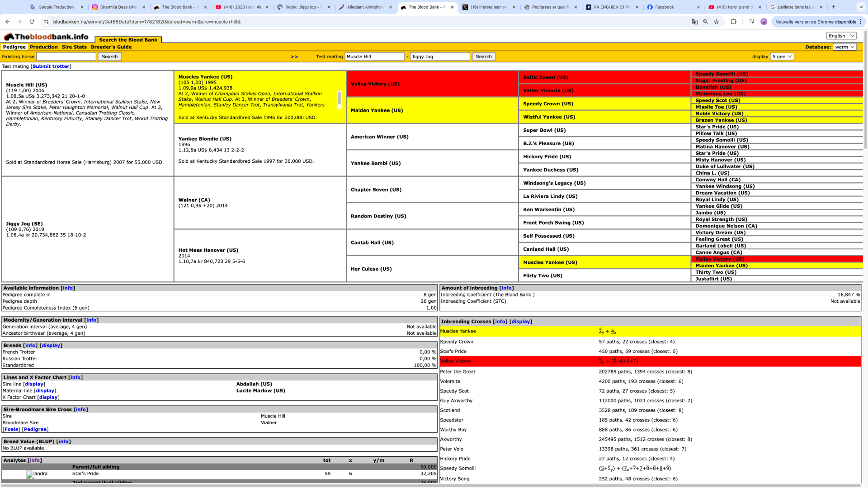Click the Breeds display link
This screenshot has width=868, height=488.
tap(51, 345)
